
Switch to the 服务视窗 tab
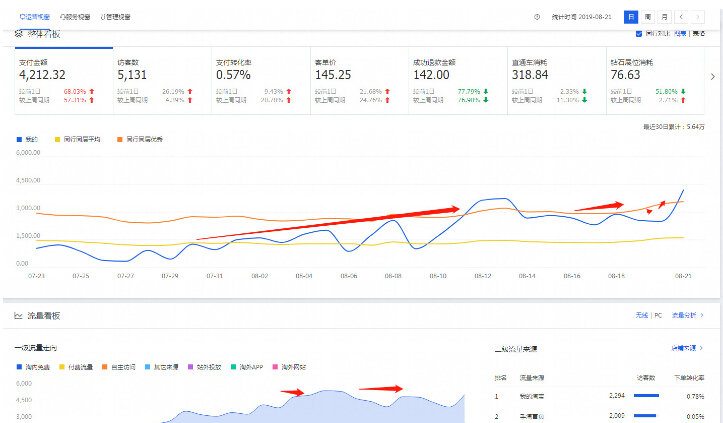coord(76,17)
